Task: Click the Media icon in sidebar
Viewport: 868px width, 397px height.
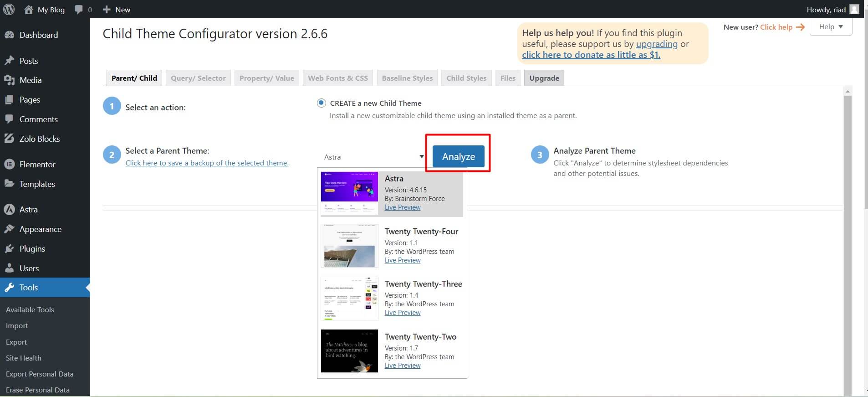Action: 9,80
